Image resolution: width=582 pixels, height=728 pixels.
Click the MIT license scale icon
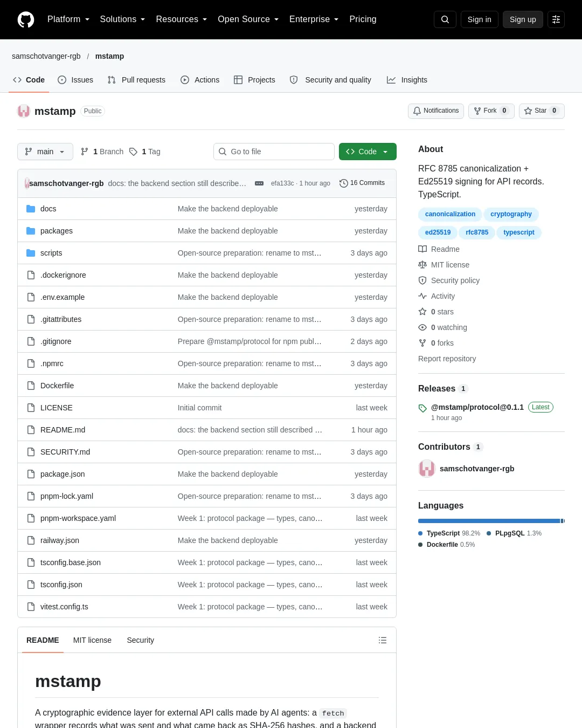[422, 265]
